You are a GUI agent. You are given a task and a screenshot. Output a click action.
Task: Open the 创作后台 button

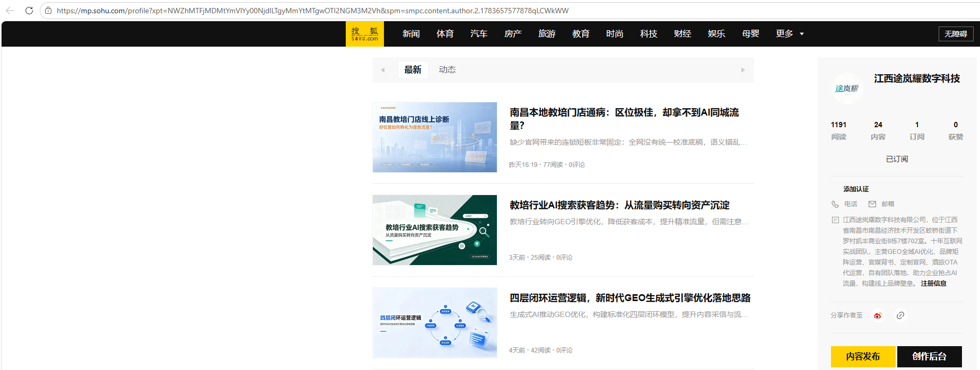point(929,357)
